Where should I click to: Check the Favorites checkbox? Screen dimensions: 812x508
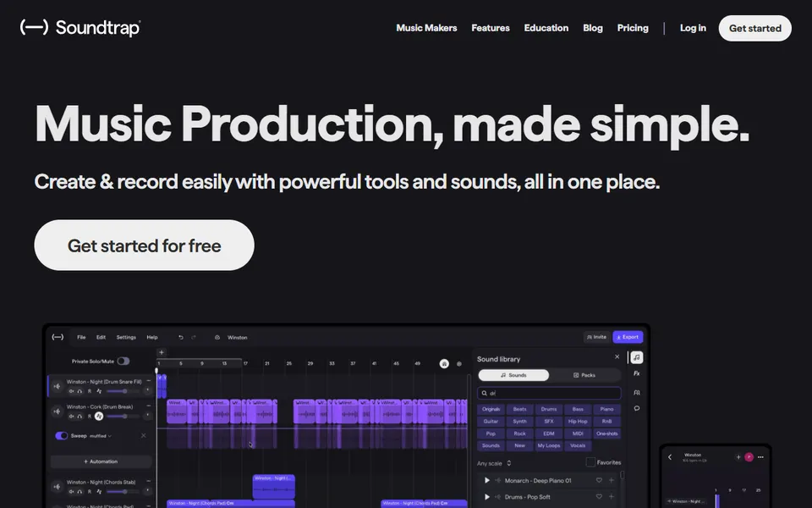click(x=590, y=462)
